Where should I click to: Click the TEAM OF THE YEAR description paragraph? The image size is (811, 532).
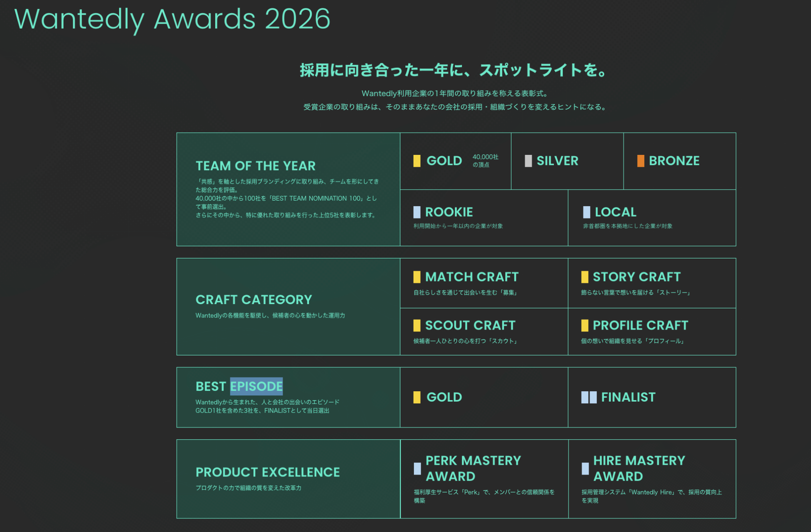point(287,198)
